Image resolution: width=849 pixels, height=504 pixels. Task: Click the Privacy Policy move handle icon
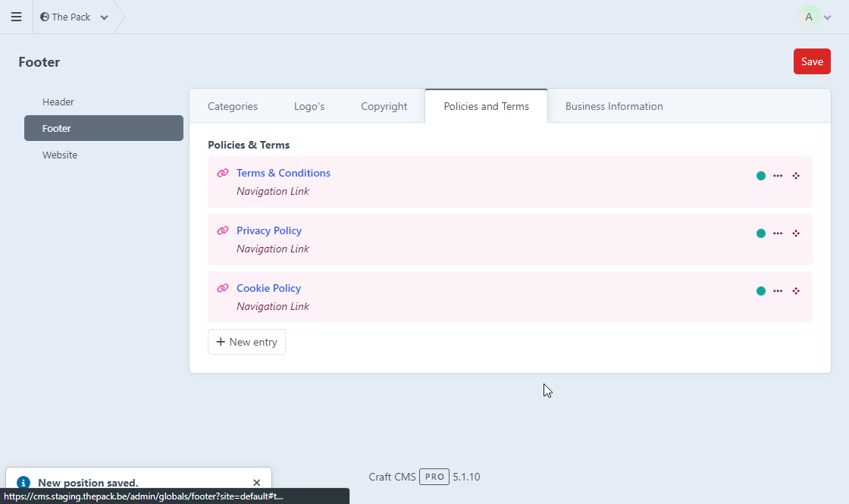[796, 233]
